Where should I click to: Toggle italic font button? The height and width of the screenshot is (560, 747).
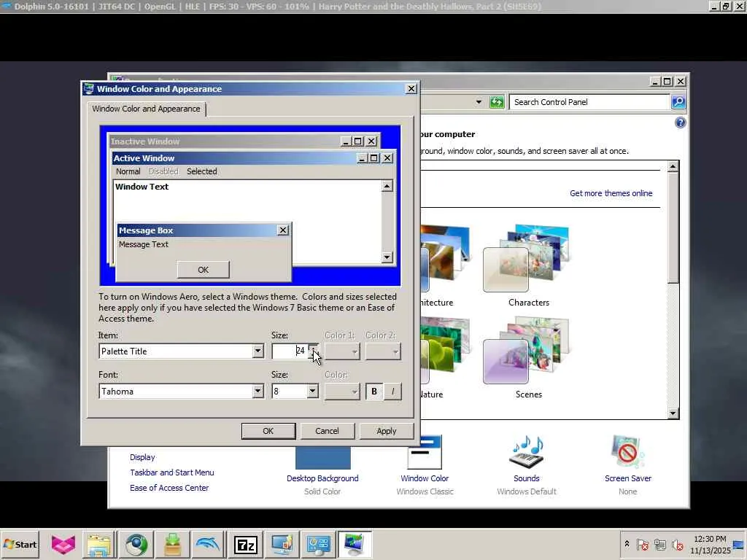coord(392,392)
